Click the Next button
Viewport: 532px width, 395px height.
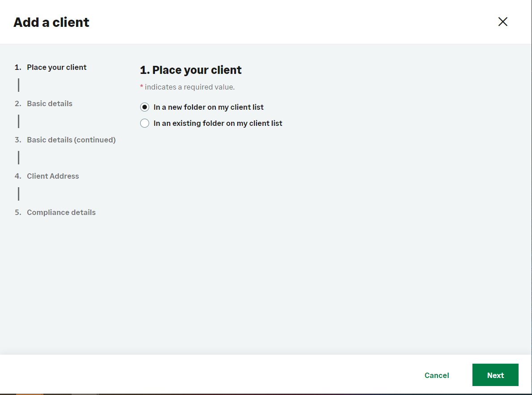[x=495, y=375]
